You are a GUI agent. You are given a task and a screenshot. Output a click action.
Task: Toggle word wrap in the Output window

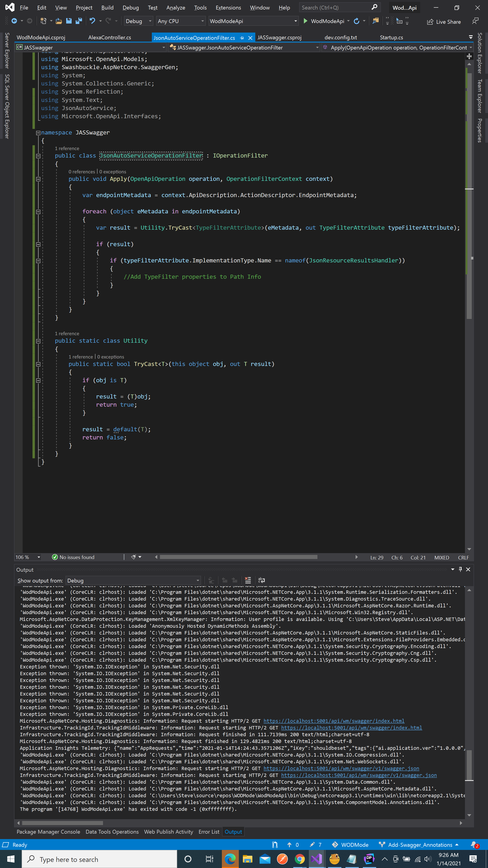(262, 580)
